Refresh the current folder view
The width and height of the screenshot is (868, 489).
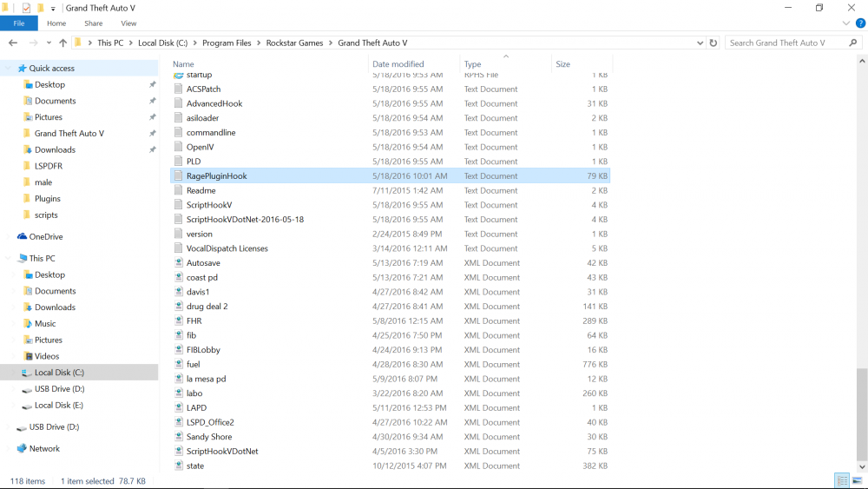pyautogui.click(x=713, y=43)
